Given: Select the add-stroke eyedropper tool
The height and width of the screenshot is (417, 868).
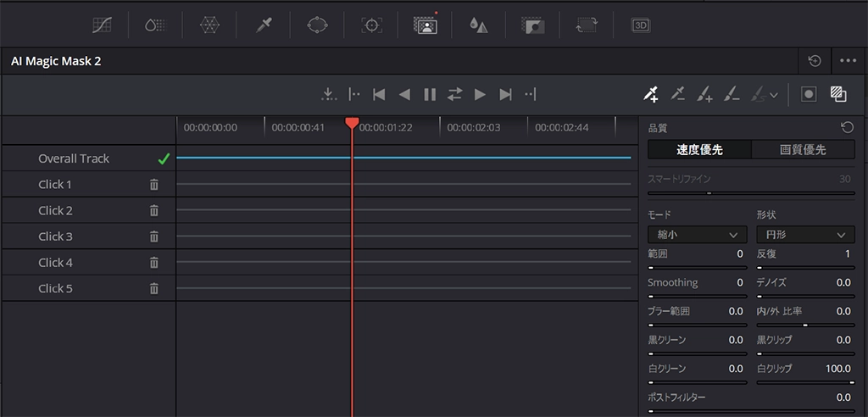Looking at the screenshot, I should pyautogui.click(x=650, y=94).
